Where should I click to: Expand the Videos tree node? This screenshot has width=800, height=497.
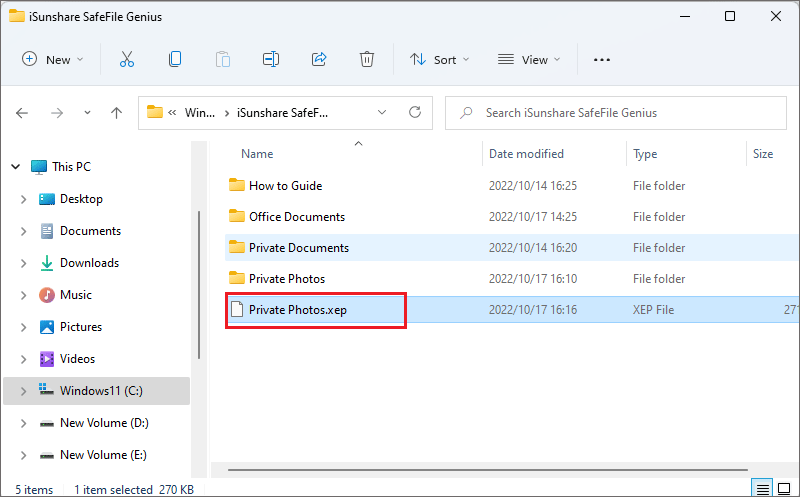23,359
